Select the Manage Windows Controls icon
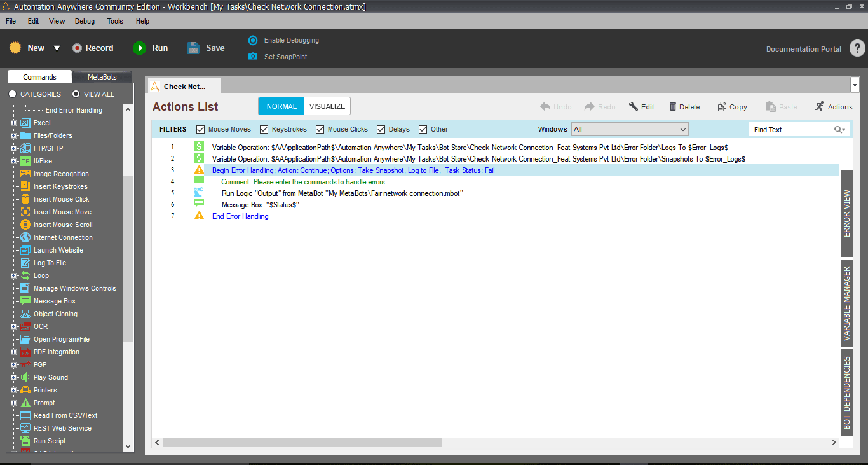 tap(25, 288)
